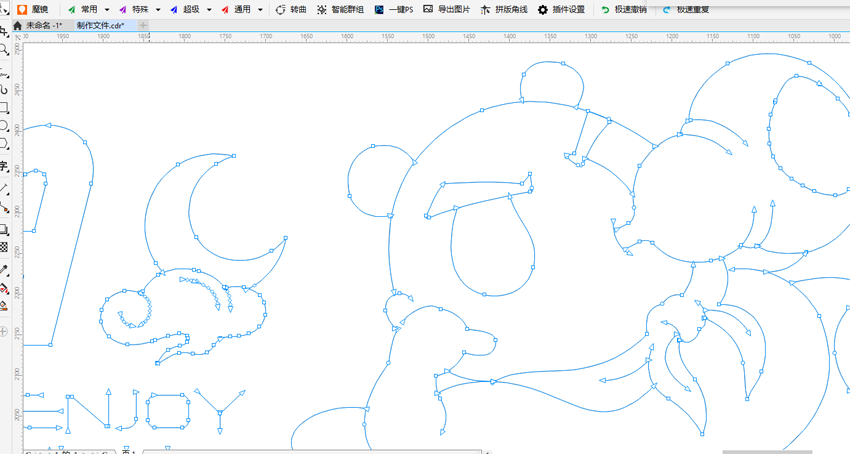Go to the home welcome tab icon
This screenshot has width=850, height=454.
pyautogui.click(x=17, y=25)
